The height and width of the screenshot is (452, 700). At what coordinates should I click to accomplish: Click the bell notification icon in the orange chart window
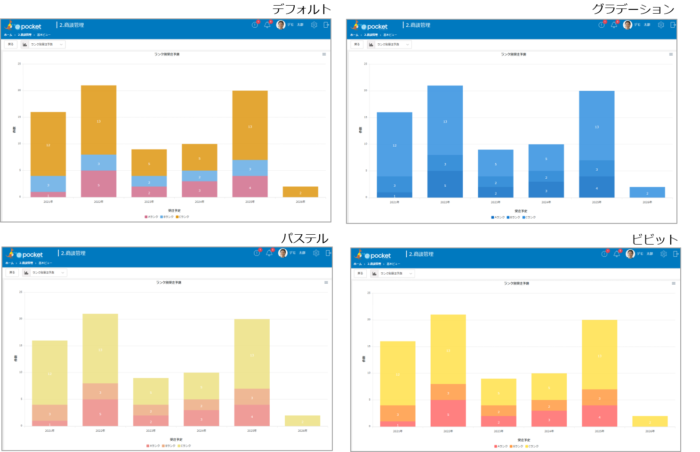pyautogui.click(x=267, y=25)
